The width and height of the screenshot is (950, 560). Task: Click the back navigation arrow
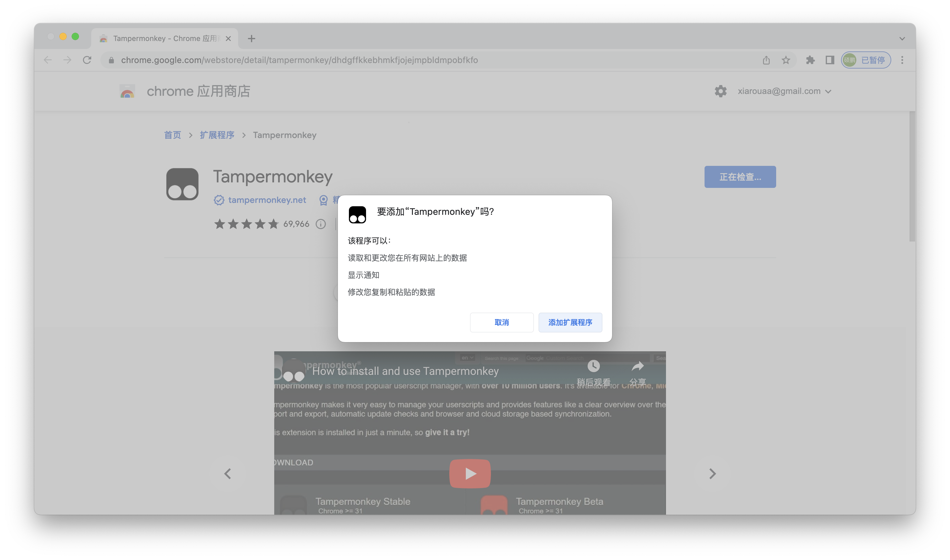(x=47, y=60)
